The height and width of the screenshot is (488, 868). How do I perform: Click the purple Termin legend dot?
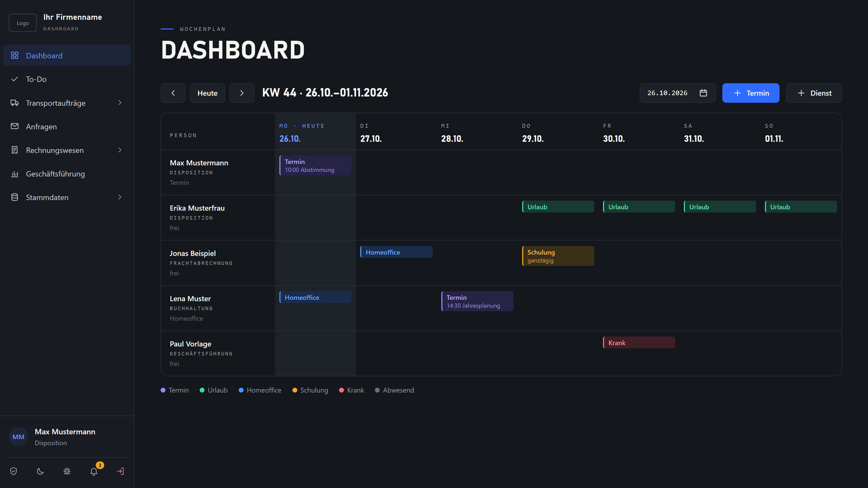click(163, 390)
